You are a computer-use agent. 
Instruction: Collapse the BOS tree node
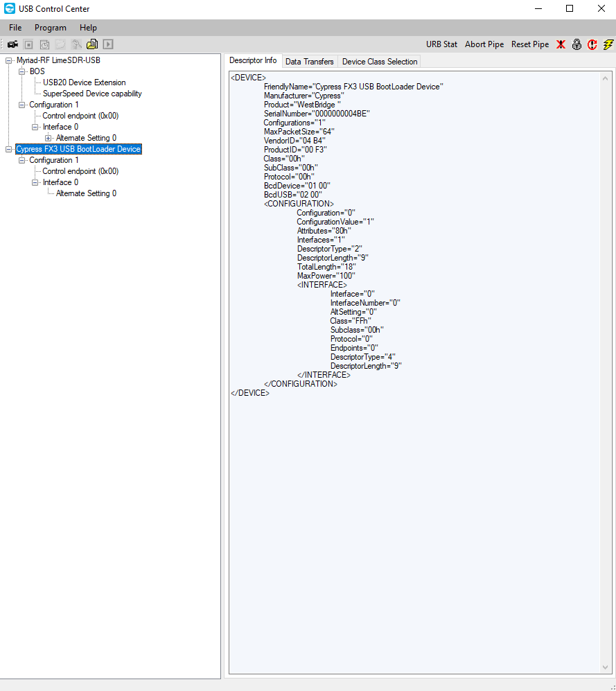[22, 71]
